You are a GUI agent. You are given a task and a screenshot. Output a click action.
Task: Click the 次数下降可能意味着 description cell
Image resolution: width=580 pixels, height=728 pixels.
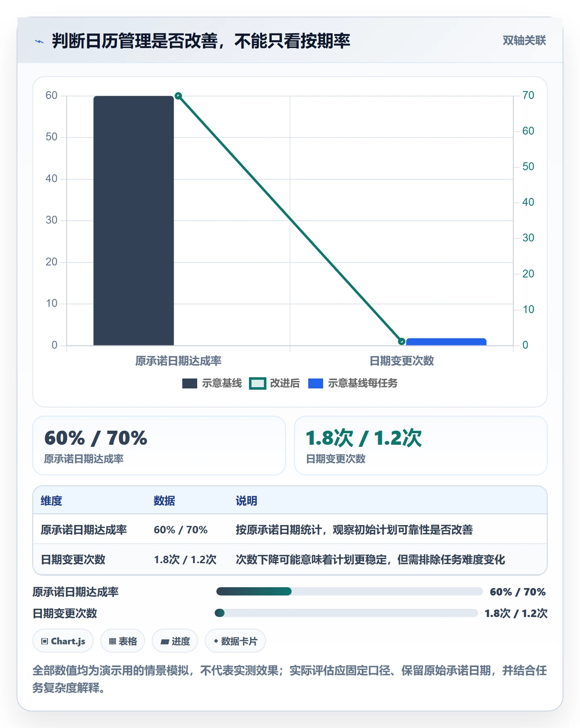point(370,559)
